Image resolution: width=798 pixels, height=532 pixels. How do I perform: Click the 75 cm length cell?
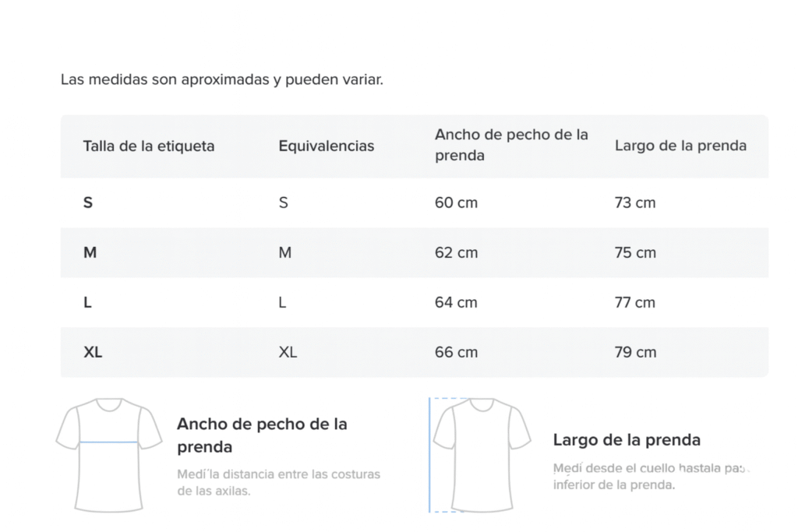point(635,252)
